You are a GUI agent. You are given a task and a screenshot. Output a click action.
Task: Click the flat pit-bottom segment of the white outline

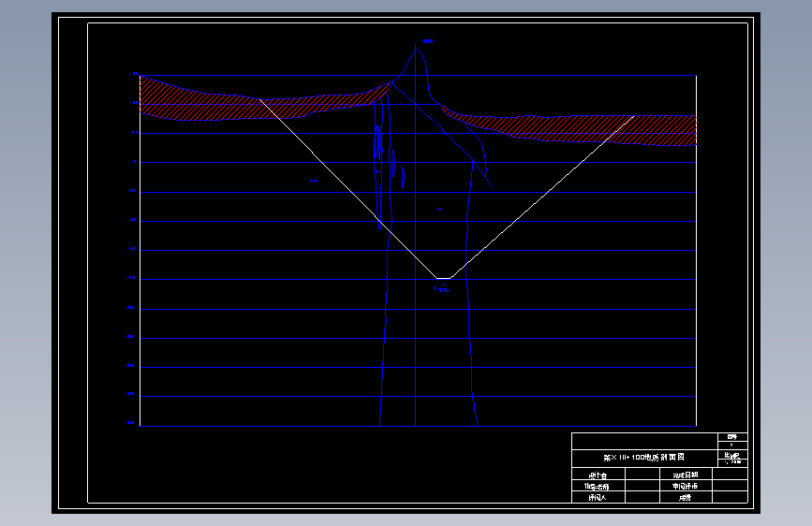coord(444,279)
